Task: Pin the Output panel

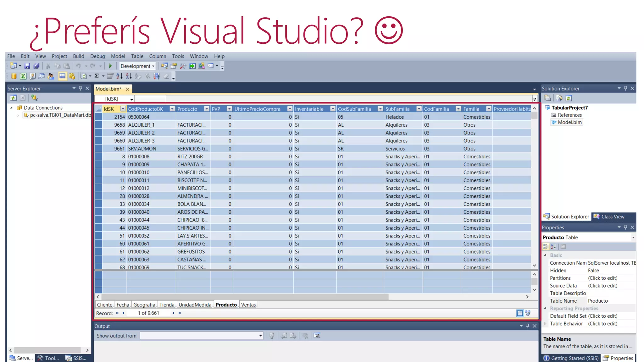Action: (528, 326)
